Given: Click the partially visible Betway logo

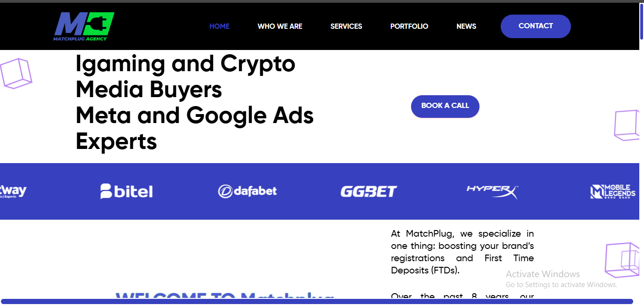Looking at the screenshot, I should coord(14,191).
